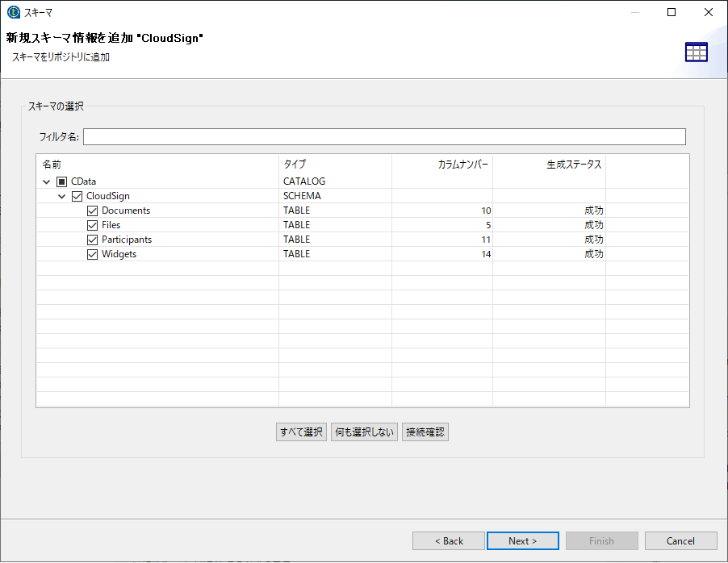Click column count 10 for Documents
The height and width of the screenshot is (563, 728).
486,211
